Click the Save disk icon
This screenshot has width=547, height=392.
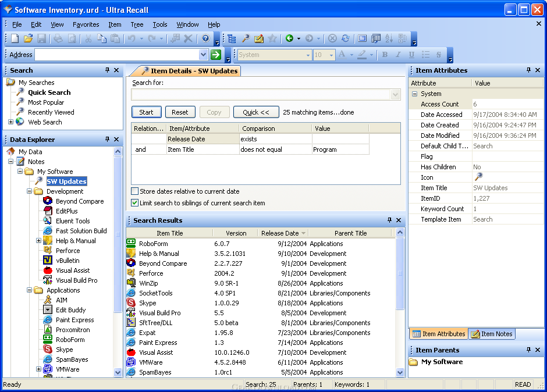click(41, 38)
